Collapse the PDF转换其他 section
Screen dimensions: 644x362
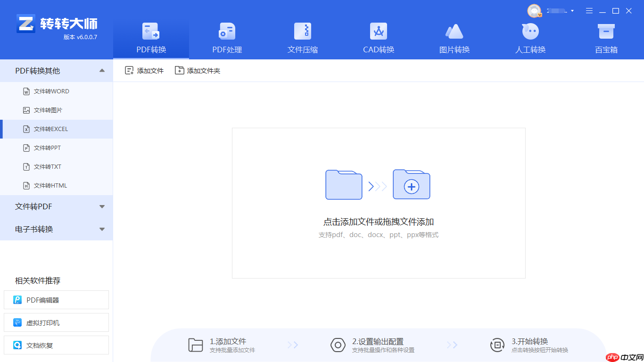[102, 71]
